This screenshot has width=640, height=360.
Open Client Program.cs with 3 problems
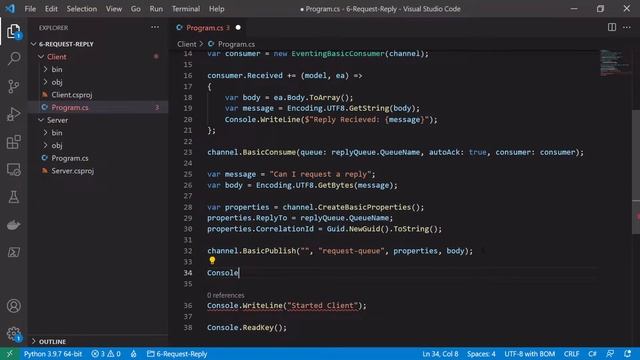click(98, 107)
